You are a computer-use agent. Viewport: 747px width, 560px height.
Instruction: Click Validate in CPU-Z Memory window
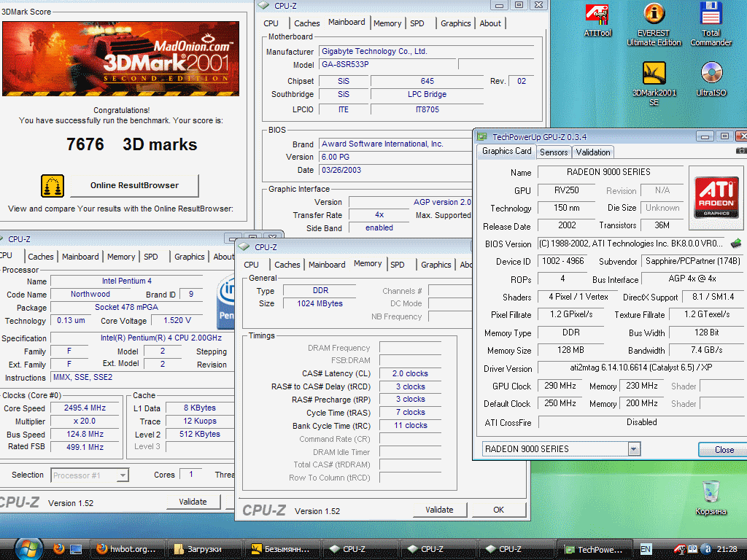click(x=439, y=510)
